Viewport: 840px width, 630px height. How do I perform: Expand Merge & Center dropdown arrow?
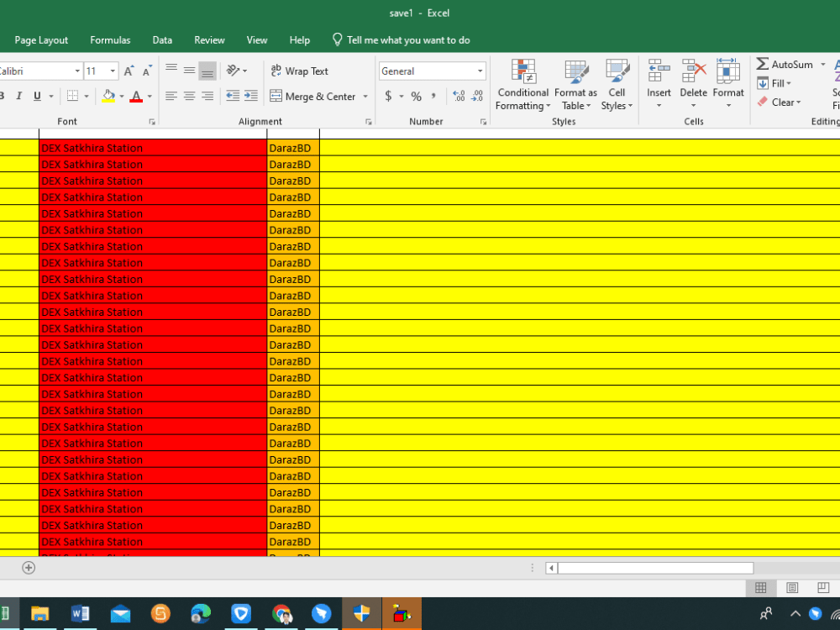[x=365, y=97]
